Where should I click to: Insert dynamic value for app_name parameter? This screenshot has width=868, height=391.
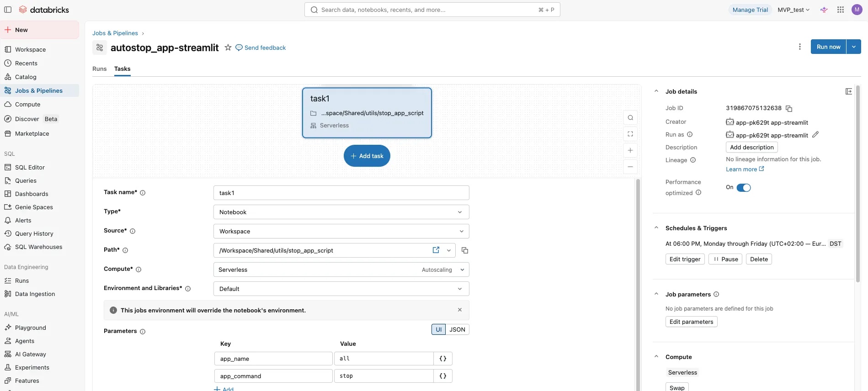443,359
